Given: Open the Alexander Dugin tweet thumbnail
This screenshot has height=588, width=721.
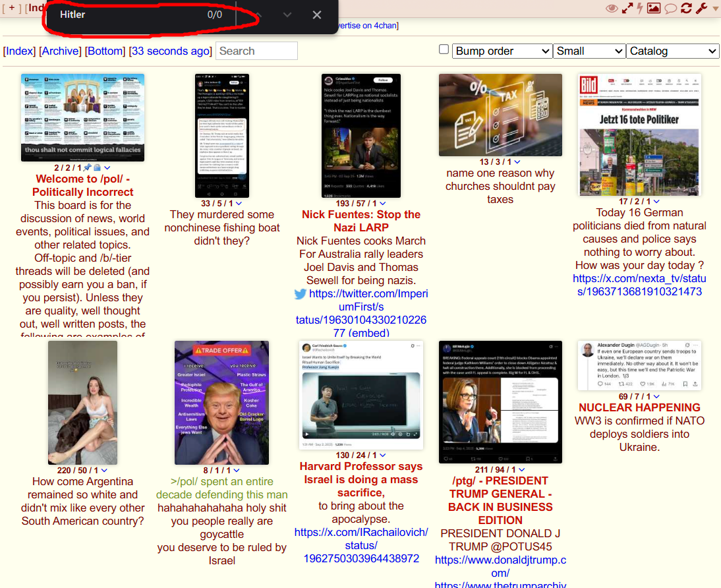Looking at the screenshot, I should pos(640,366).
